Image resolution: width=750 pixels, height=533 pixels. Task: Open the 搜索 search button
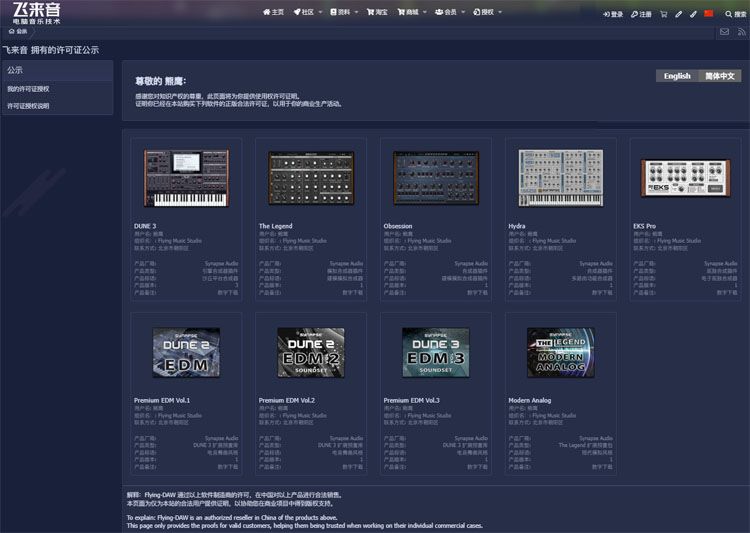click(736, 14)
